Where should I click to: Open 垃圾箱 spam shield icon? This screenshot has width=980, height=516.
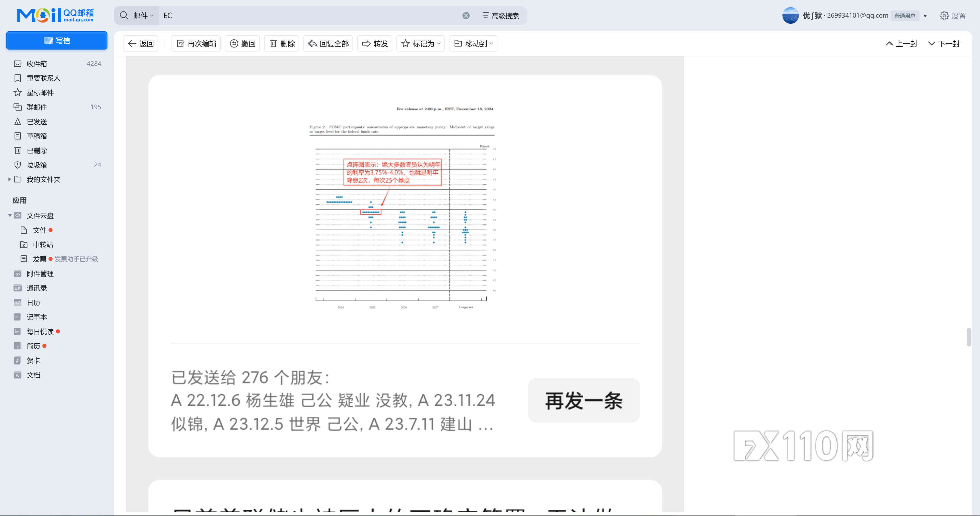pos(18,165)
